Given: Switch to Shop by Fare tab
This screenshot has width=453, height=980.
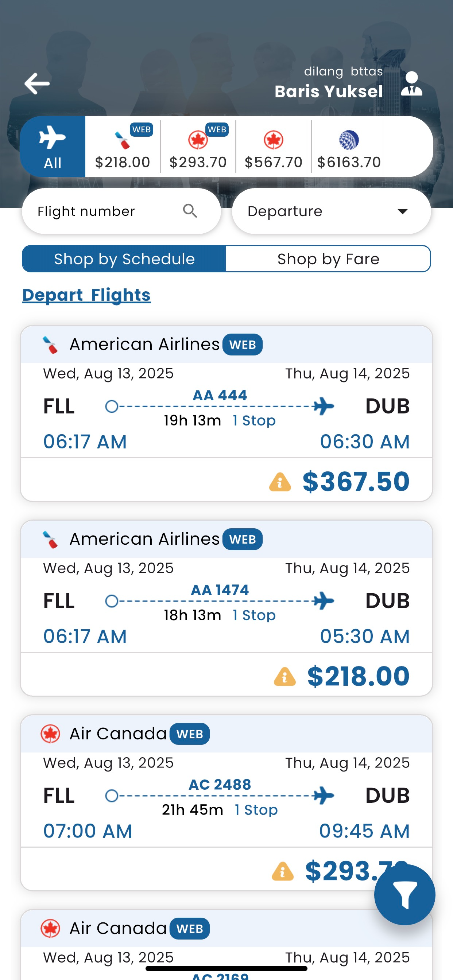Looking at the screenshot, I should [x=328, y=259].
